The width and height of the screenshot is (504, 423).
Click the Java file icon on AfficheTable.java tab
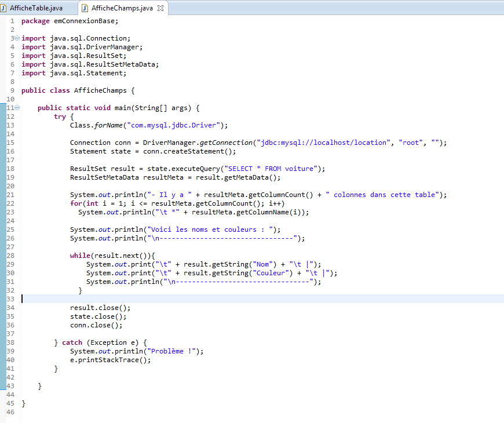5,8
